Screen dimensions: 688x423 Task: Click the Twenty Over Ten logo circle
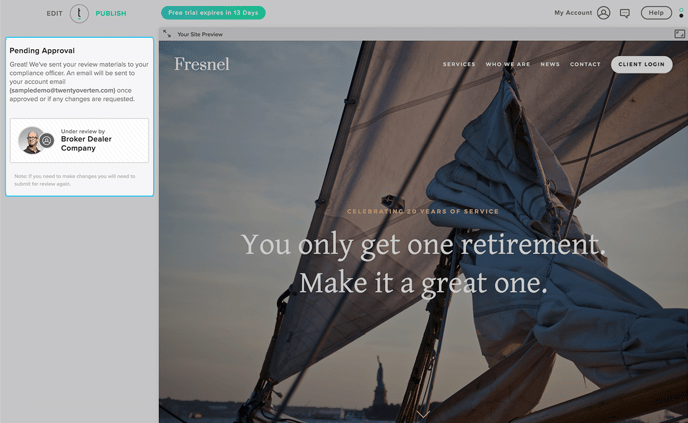[x=79, y=14]
